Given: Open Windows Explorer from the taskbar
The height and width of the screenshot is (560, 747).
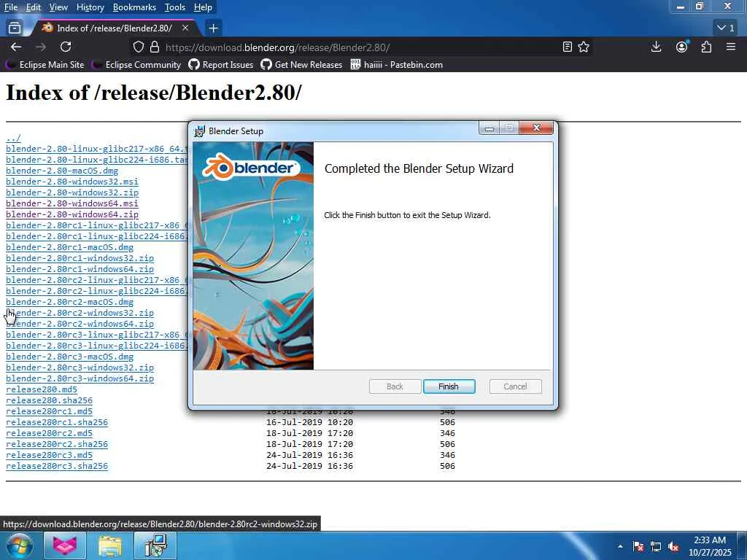Looking at the screenshot, I should pos(110,545).
